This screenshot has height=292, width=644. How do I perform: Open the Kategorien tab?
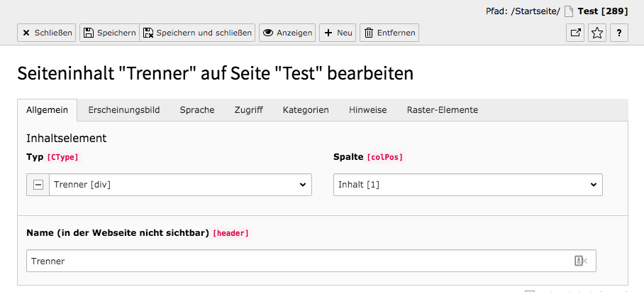pos(306,110)
